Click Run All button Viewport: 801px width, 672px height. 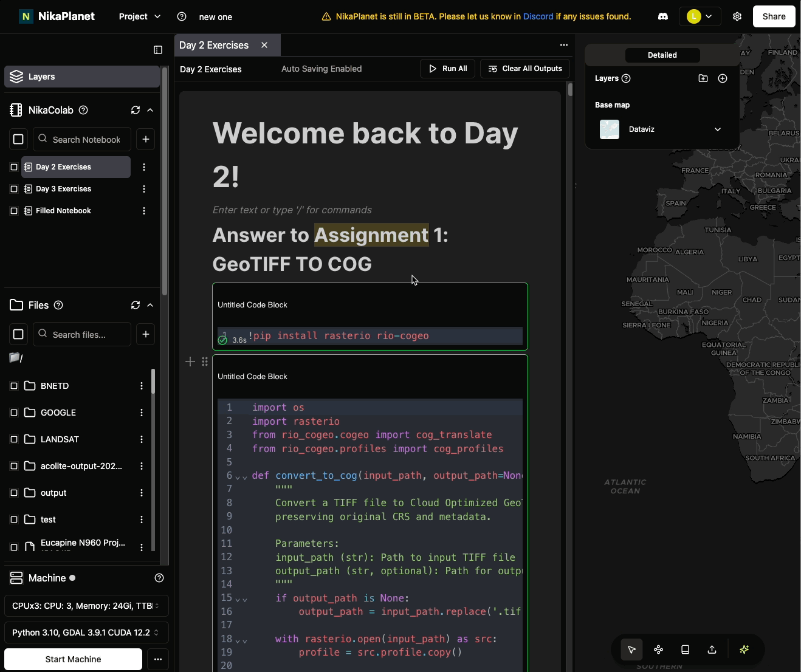click(x=447, y=69)
